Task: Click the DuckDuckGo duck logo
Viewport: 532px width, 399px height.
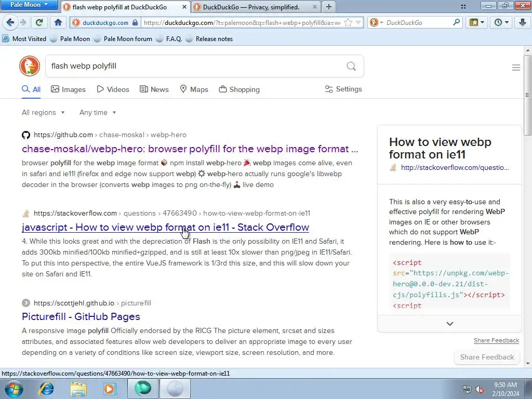Action: coord(30,66)
